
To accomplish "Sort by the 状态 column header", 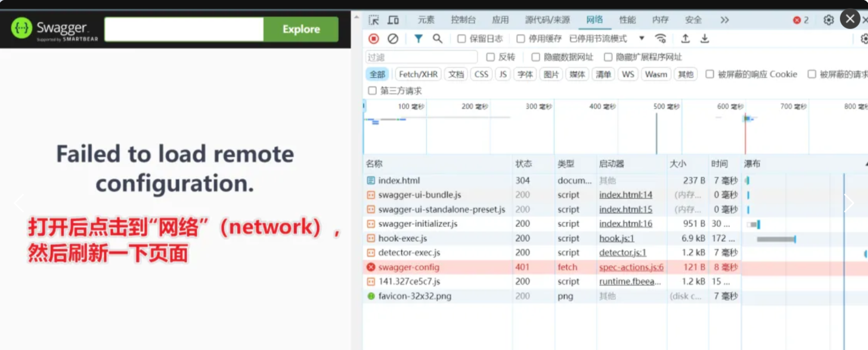I will (533, 164).
